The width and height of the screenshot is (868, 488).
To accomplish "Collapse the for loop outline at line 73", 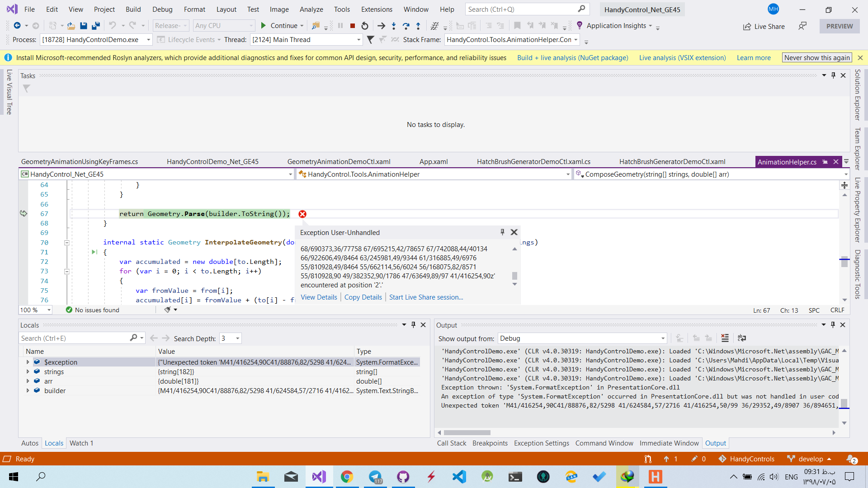I will tap(66, 272).
